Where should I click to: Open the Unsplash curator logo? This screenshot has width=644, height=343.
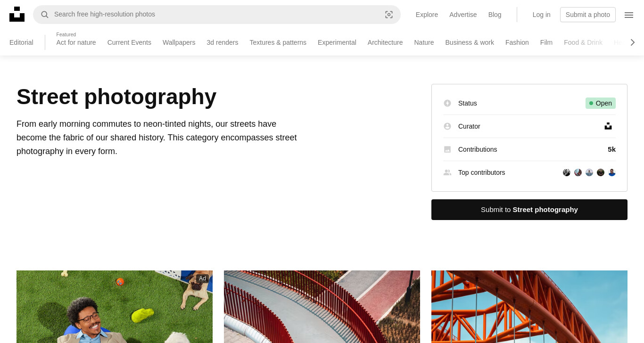pos(608,126)
